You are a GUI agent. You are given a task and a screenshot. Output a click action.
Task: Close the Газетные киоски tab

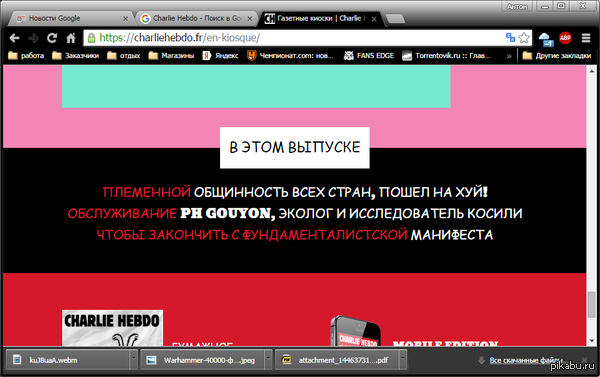374,18
